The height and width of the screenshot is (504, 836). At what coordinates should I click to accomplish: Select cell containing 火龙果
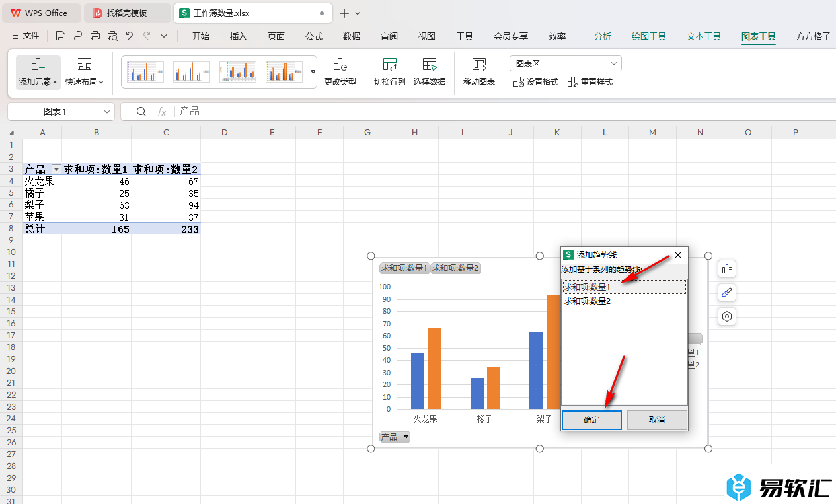(42, 181)
